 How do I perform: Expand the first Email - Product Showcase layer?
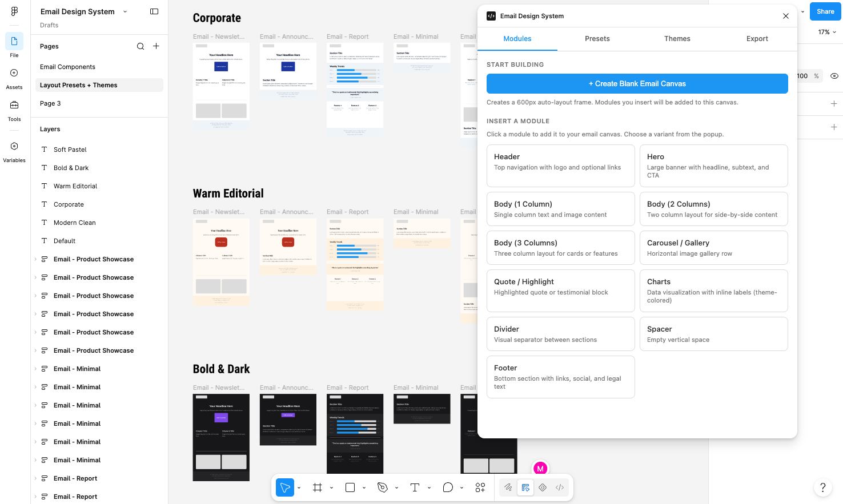click(35, 259)
